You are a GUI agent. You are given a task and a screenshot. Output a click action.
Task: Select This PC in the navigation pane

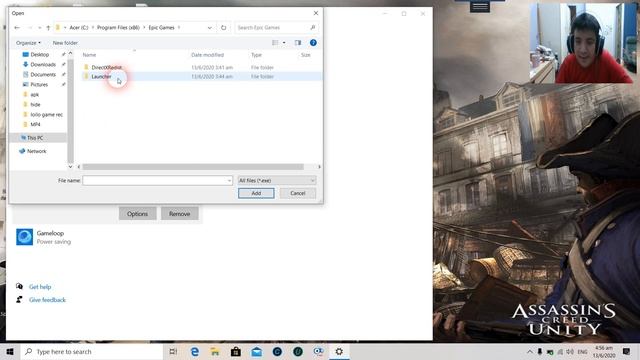[x=35, y=138]
